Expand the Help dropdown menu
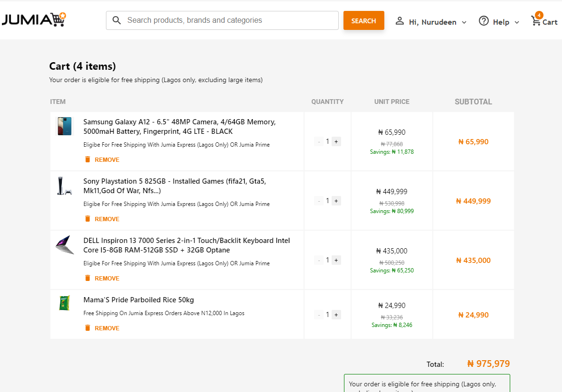The width and height of the screenshot is (562, 392). [x=516, y=22]
